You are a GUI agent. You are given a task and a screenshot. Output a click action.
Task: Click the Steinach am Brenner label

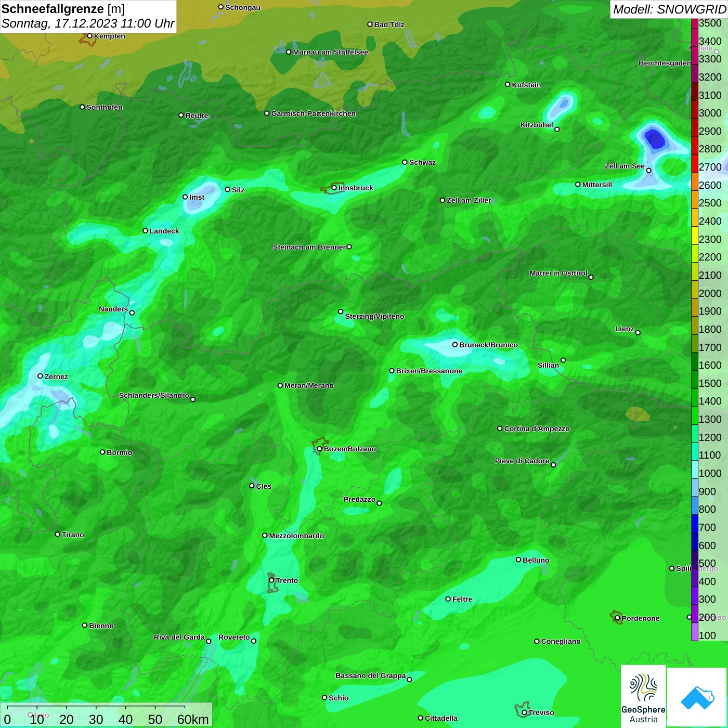click(309, 247)
